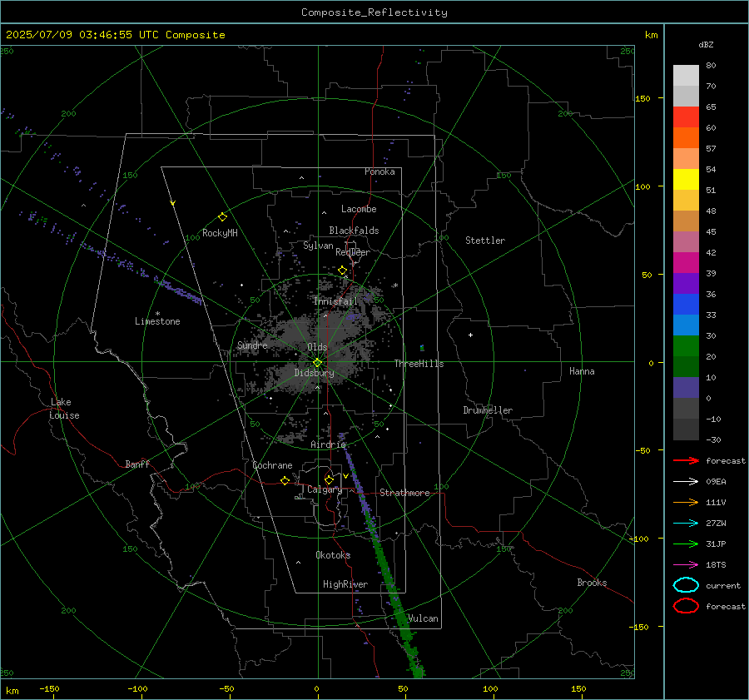Select the purple 36-39 dBZ swatch
749x700 pixels.
(x=686, y=284)
